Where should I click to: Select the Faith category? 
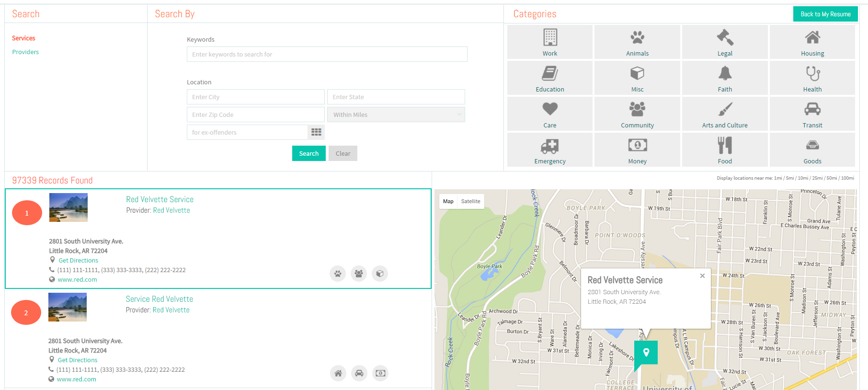click(x=725, y=78)
